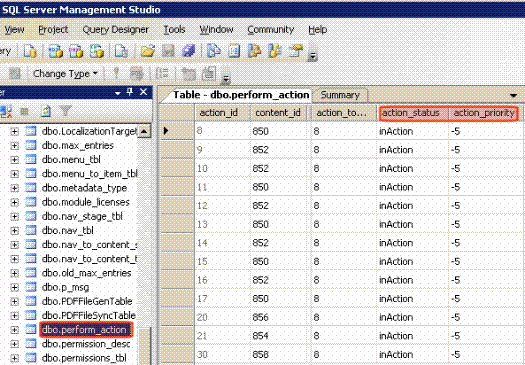525x365 pixels.
Task: Switch to the Summary tab
Action: tap(340, 95)
